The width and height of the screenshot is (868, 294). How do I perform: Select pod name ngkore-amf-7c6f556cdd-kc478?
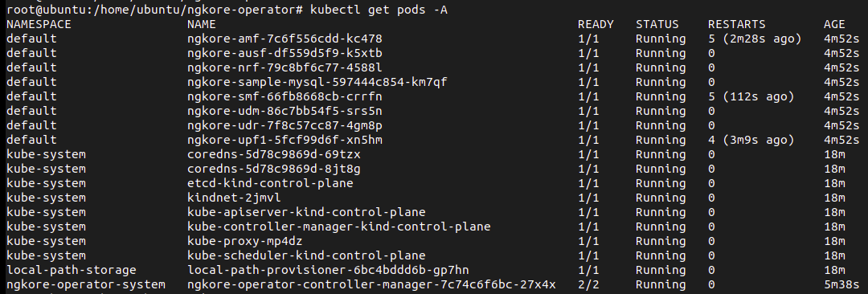tap(285, 39)
